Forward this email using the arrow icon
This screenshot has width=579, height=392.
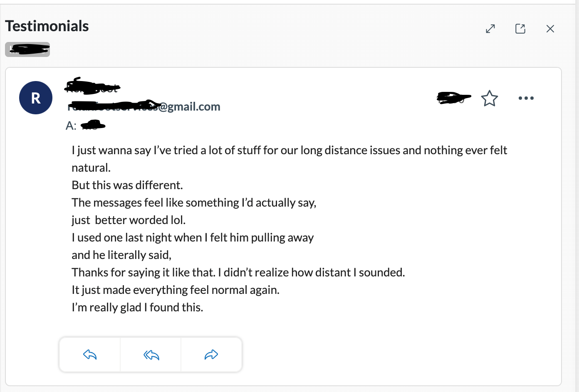tap(211, 355)
